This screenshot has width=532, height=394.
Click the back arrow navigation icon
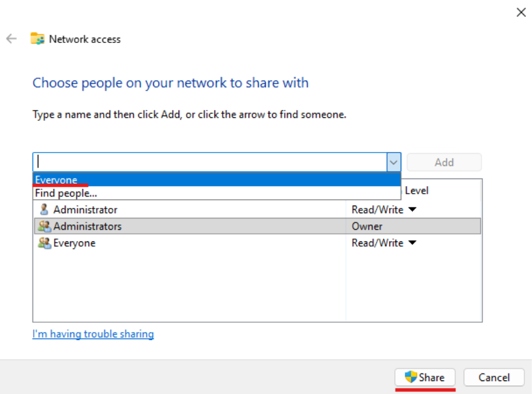click(x=11, y=38)
